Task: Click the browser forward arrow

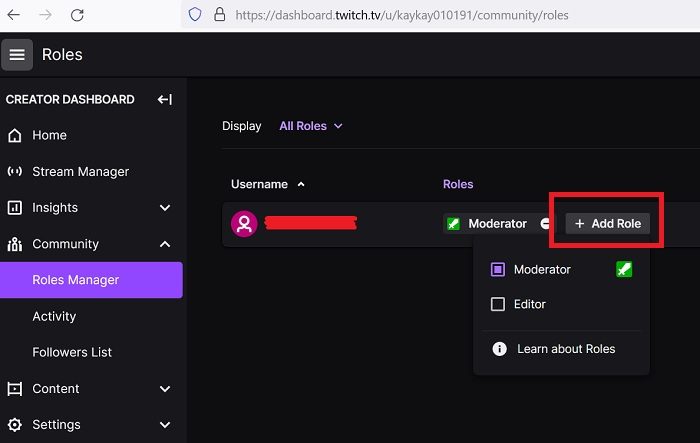Action: [x=45, y=15]
